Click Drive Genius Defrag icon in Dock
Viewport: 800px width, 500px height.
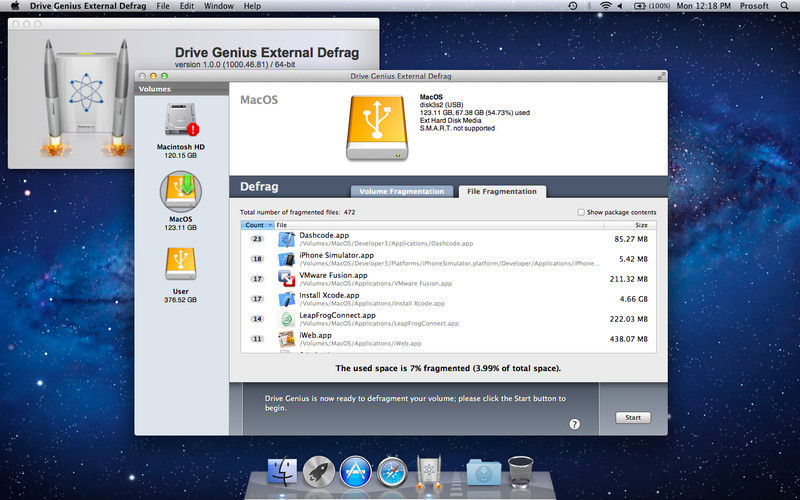429,471
